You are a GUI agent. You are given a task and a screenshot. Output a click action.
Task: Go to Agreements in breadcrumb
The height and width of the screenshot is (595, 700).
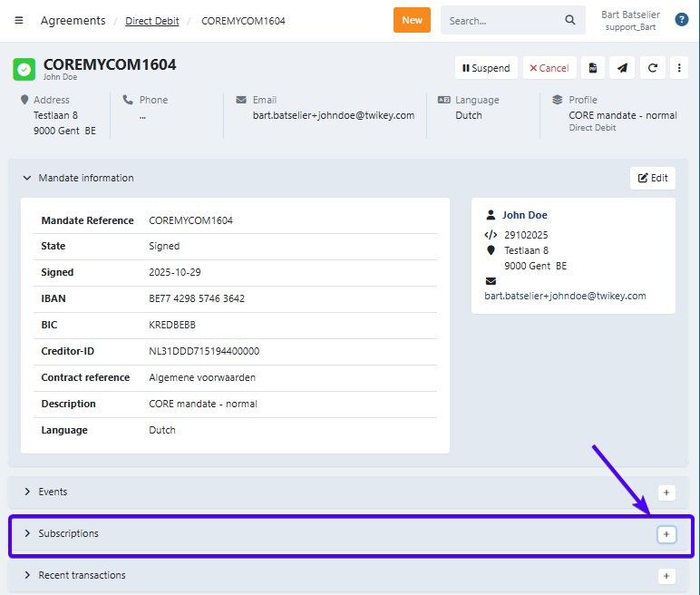click(73, 20)
